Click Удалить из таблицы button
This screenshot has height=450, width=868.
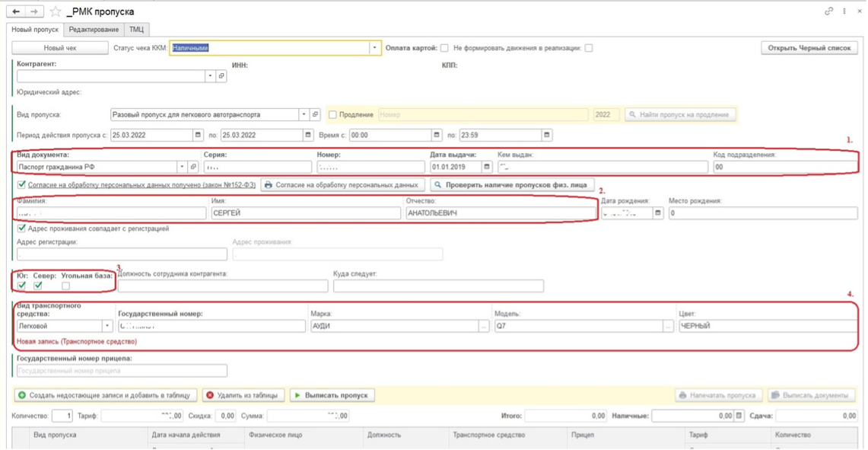(243, 395)
